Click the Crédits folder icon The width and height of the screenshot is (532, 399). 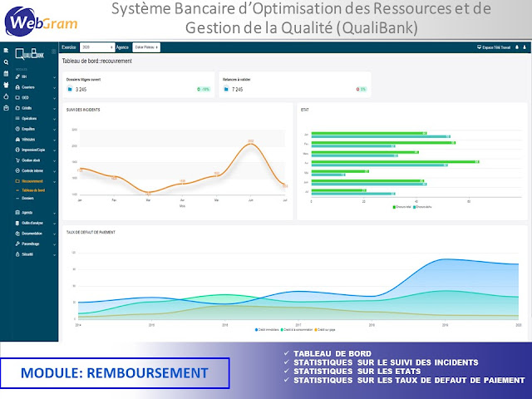[17, 108]
